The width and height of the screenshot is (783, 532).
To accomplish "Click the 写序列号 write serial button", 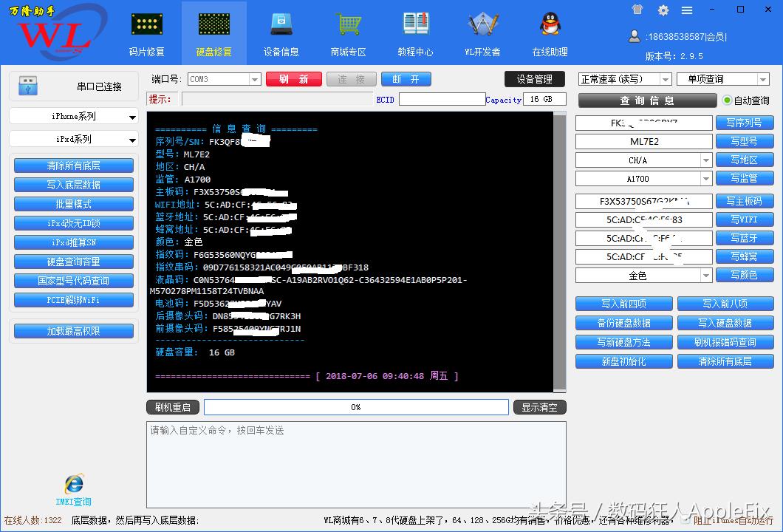I will click(x=745, y=123).
